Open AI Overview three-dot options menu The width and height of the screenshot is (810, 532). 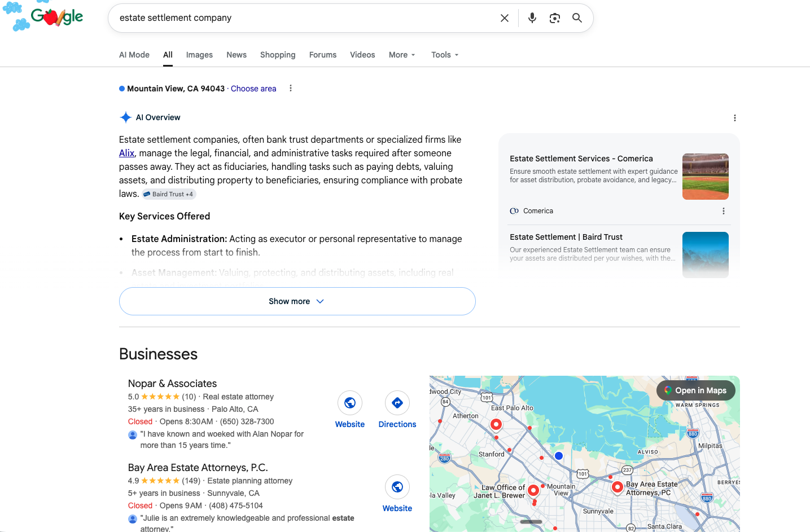[734, 118]
